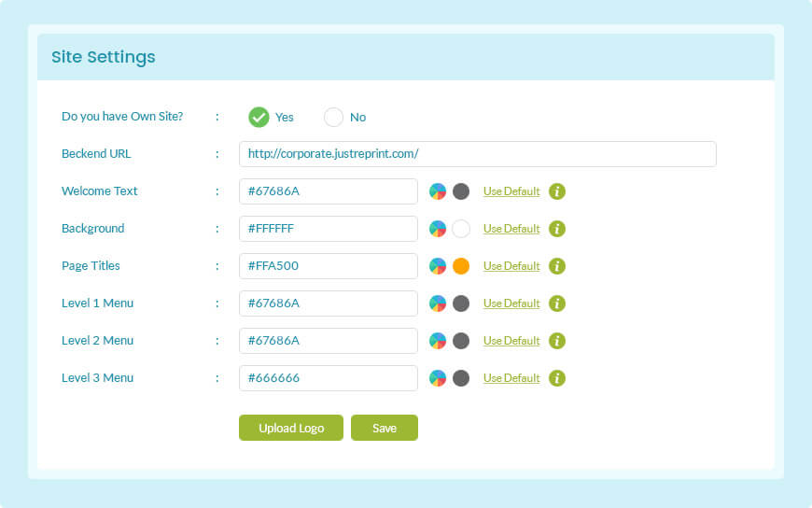The height and width of the screenshot is (508, 812).
Task: Click the orange swatch for Page Titles
Action: [x=461, y=266]
